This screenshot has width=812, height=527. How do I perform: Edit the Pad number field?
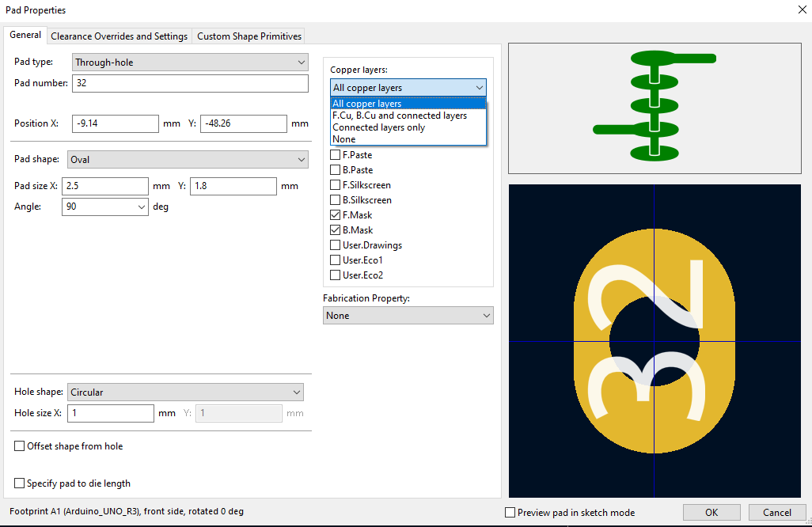point(190,83)
